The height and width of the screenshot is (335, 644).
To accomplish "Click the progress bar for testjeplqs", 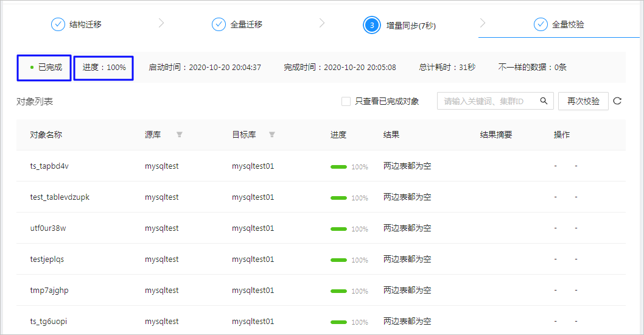I will click(x=339, y=260).
